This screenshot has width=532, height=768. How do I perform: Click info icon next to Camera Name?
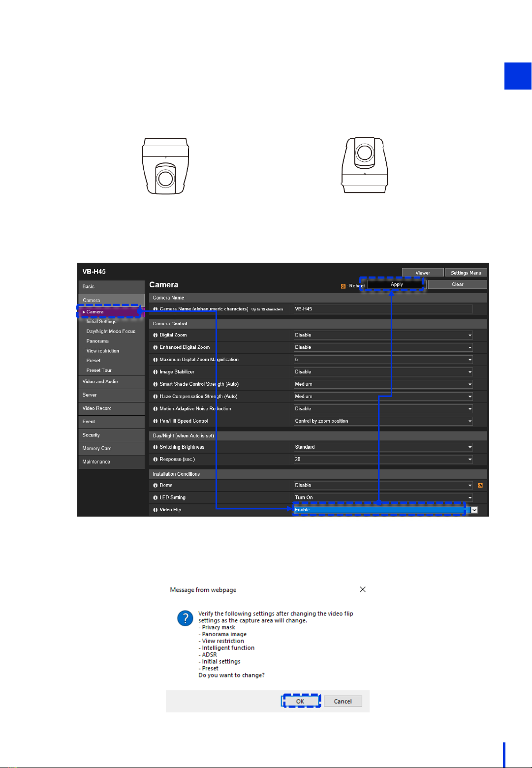pos(156,309)
